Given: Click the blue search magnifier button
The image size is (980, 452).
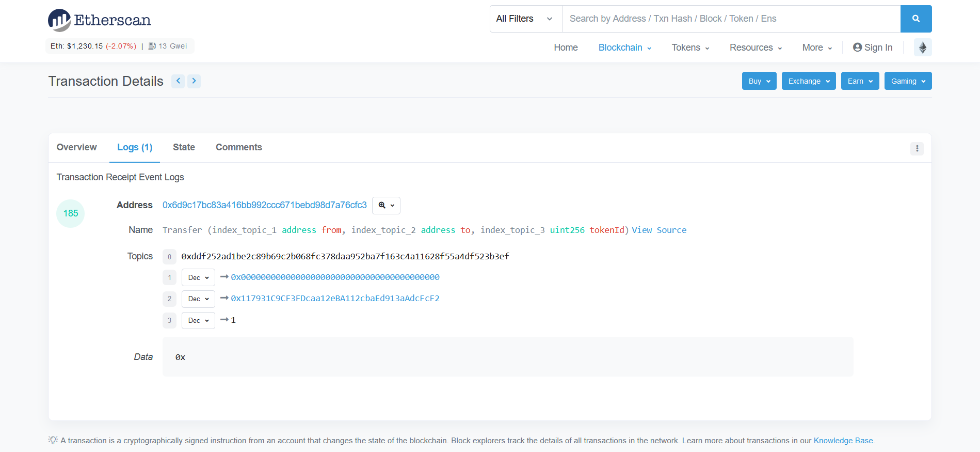Looking at the screenshot, I should [x=915, y=19].
